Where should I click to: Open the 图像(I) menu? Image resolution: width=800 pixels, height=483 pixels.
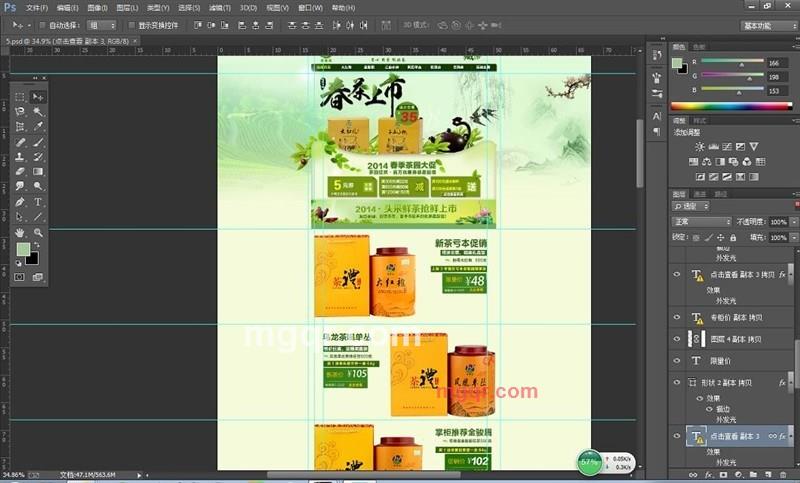click(97, 8)
